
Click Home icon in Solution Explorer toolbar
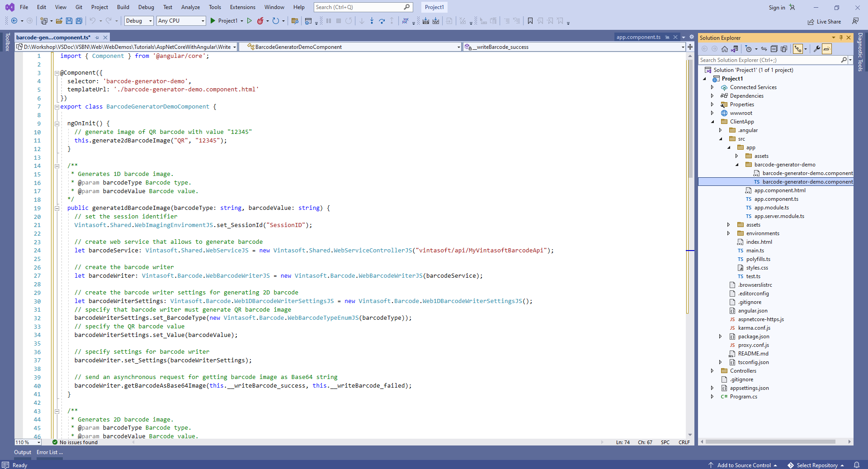[x=725, y=49]
